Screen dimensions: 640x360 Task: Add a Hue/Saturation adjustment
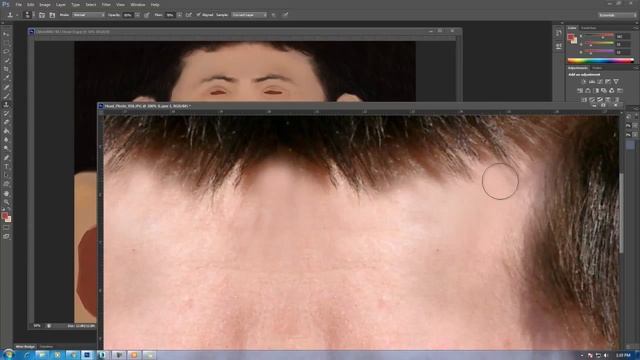pyautogui.click(x=580, y=91)
